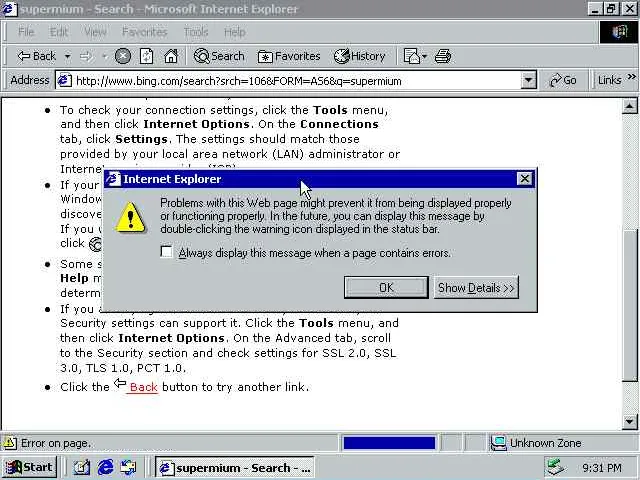Open the Edit menu
Screen dimensions: 640x480
point(59,31)
